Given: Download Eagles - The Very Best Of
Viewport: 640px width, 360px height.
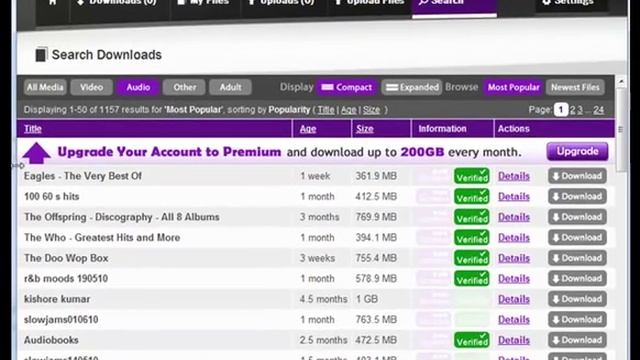Looking at the screenshot, I should click(577, 176).
